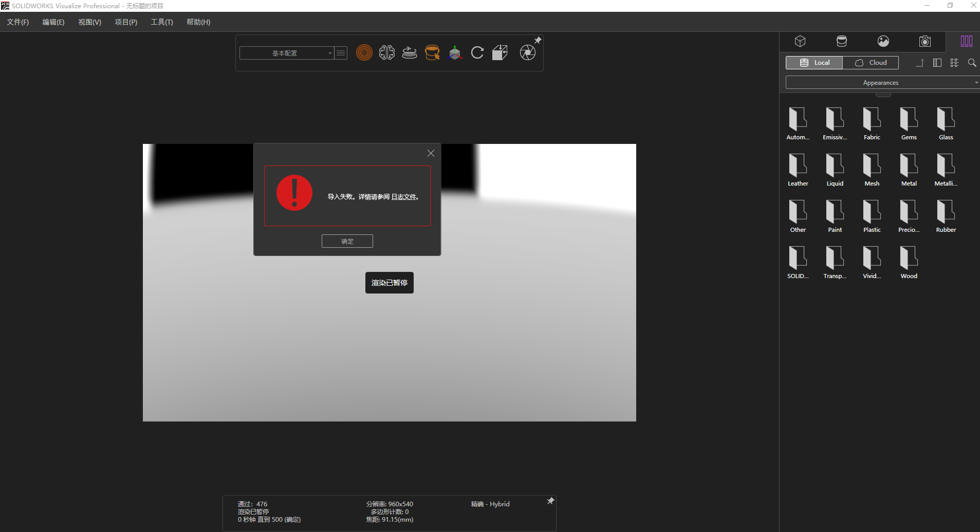The width and height of the screenshot is (980, 532).
Task: Open the SOLID... appearance folder
Action: point(798,263)
